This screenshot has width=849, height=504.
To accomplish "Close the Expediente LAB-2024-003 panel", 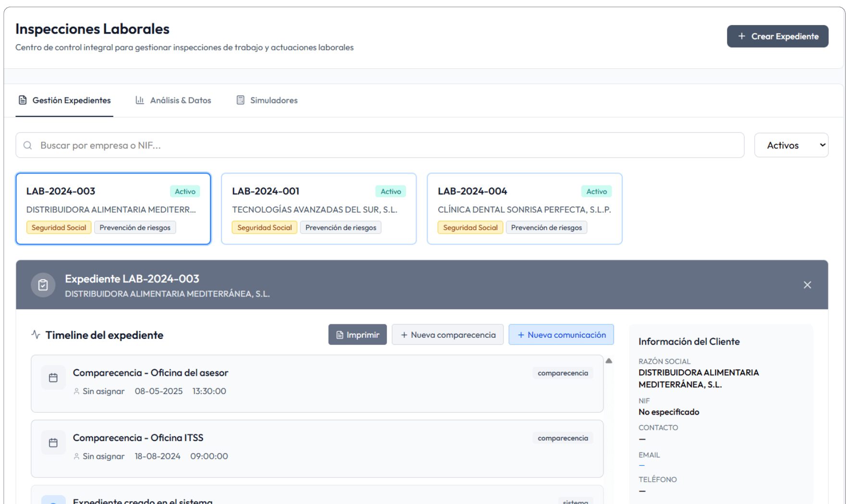I will [807, 285].
